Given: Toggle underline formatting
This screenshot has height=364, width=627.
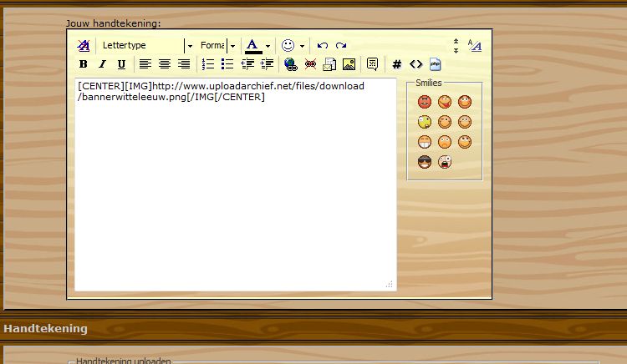Looking at the screenshot, I should pos(121,64).
